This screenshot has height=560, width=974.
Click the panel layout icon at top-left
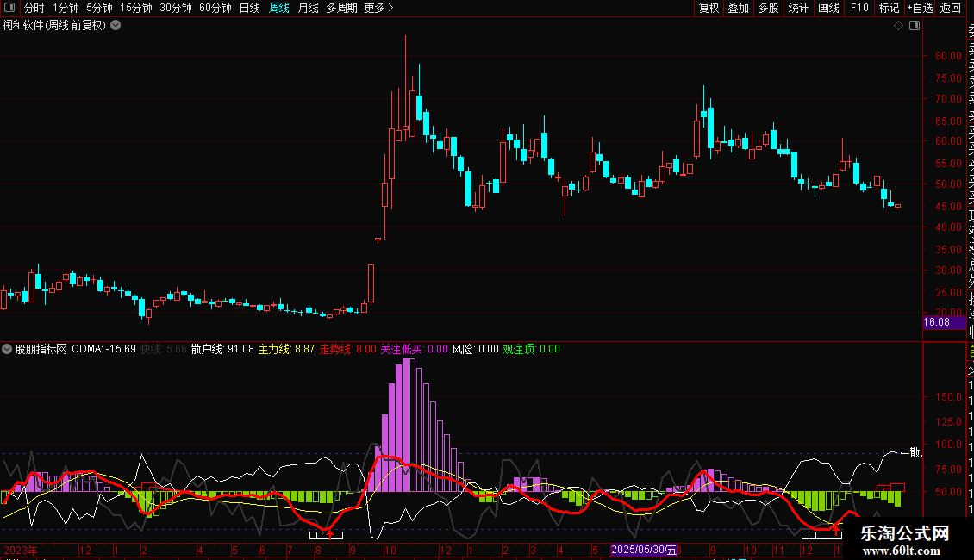(x=9, y=8)
